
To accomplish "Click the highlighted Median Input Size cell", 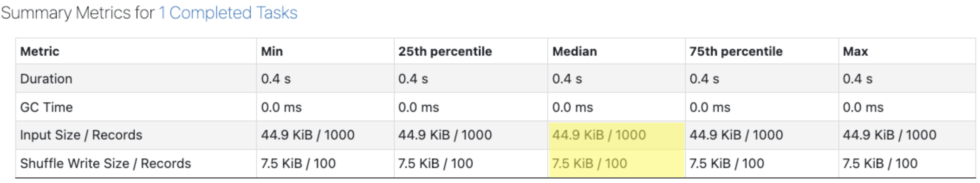I will [599, 135].
